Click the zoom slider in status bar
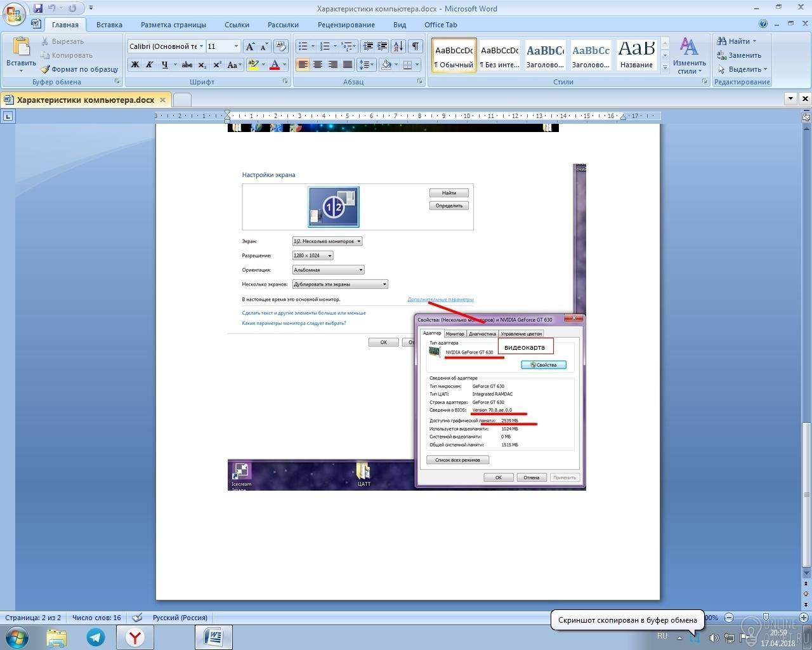The height and width of the screenshot is (650, 812). (x=766, y=618)
